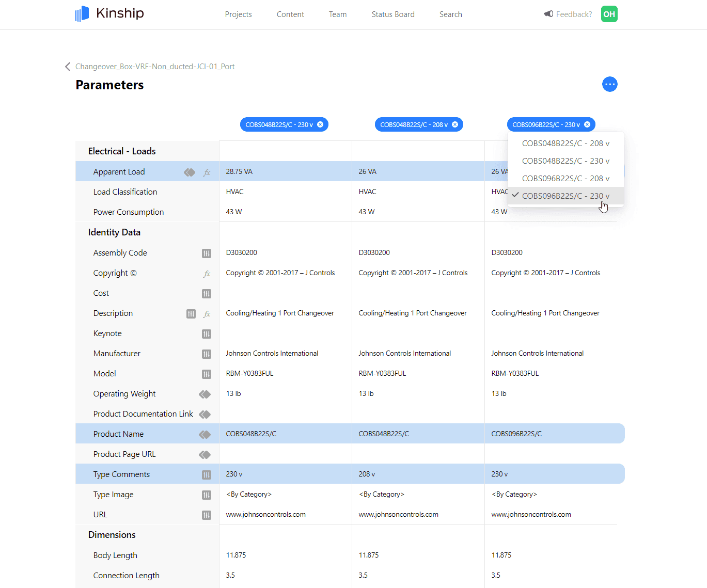Click shared parameter icon on Product Documentation Link
This screenshot has width=707, height=588.
(205, 415)
